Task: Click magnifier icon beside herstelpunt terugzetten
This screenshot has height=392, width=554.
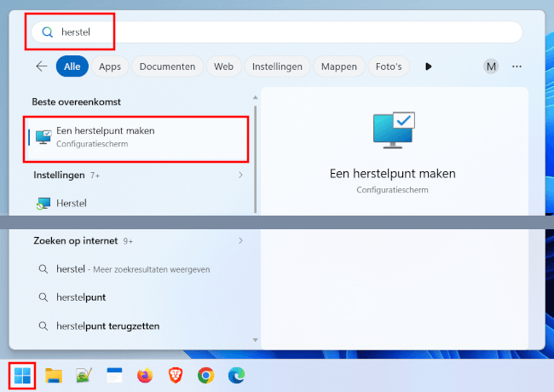Action: [43, 326]
